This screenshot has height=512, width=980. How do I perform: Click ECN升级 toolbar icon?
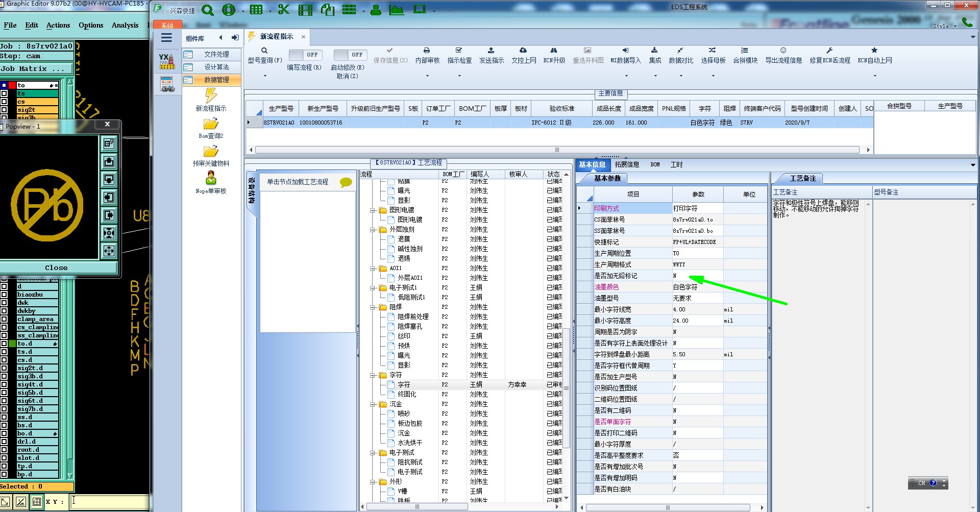pos(554,51)
